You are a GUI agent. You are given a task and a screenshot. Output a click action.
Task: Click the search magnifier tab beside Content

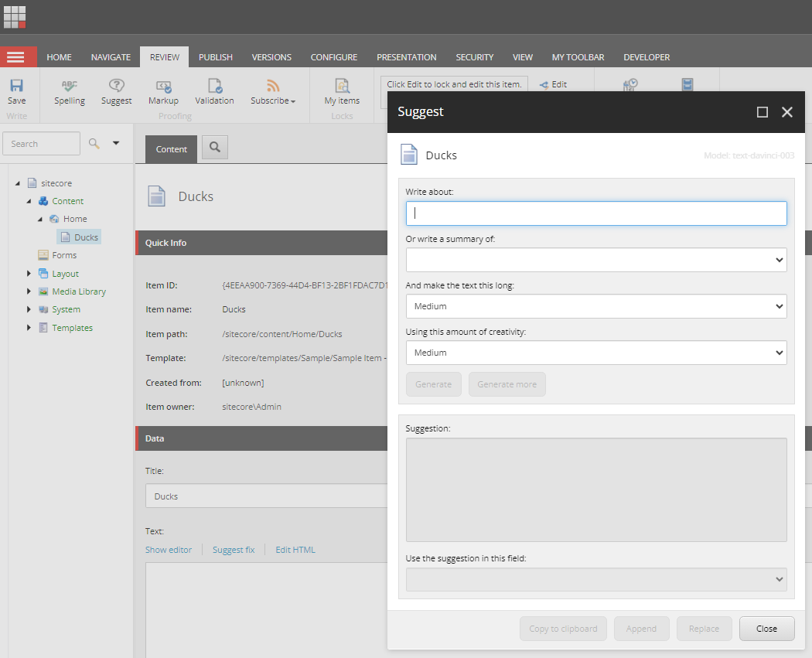[x=215, y=147]
